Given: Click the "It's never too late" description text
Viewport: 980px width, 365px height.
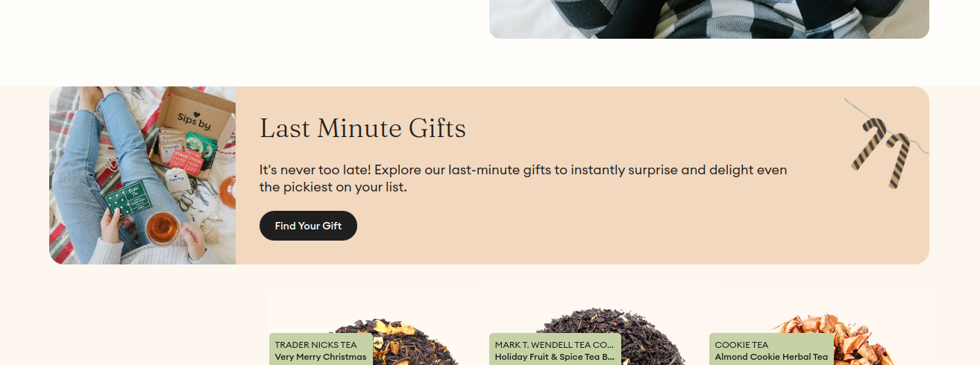Looking at the screenshot, I should coord(523,179).
